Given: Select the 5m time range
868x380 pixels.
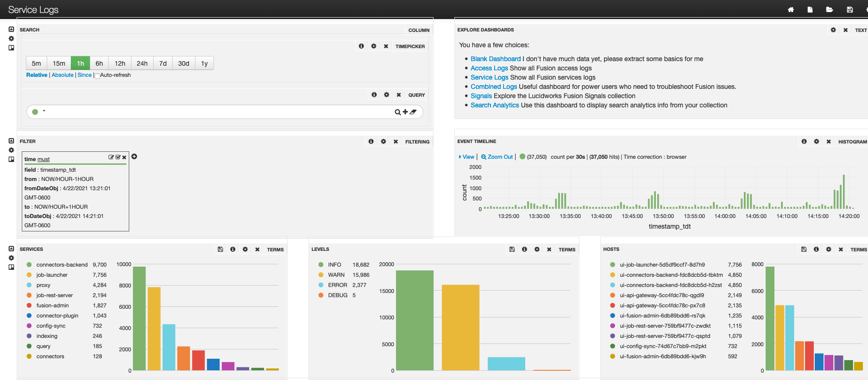Looking at the screenshot, I should pos(37,63).
